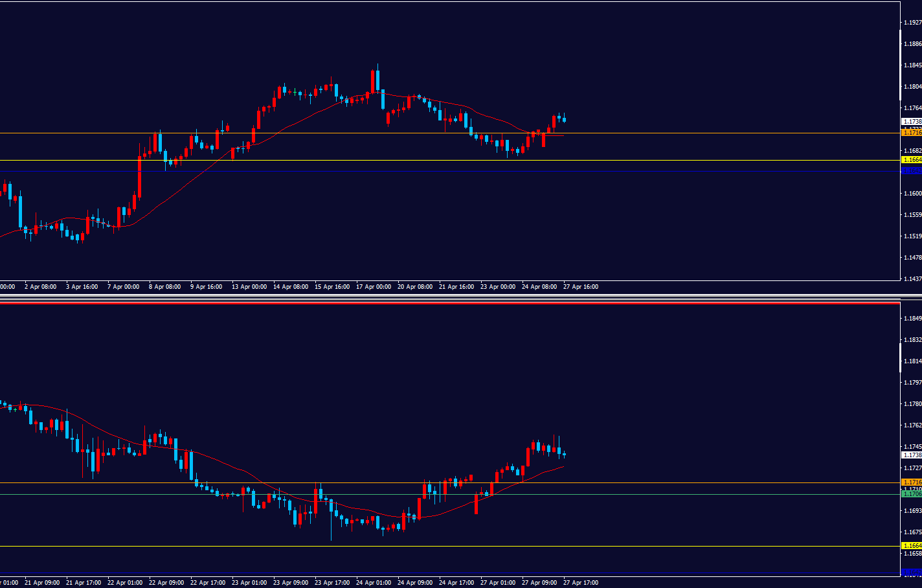922x588 pixels.
Task: Click white 1.1738 current price label in upper chart
Action: 912,122
